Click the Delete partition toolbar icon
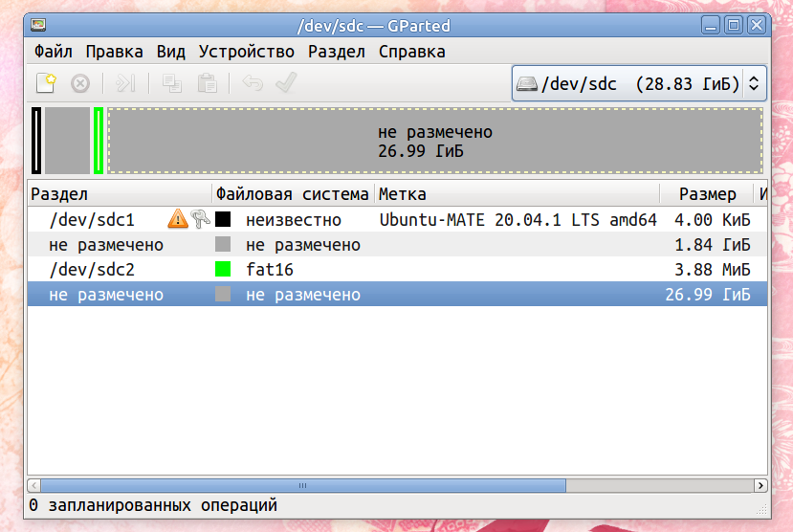 [80, 83]
